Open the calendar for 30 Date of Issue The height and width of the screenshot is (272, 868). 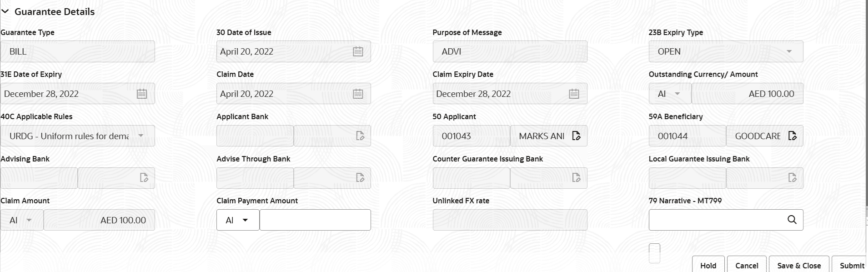[358, 51]
